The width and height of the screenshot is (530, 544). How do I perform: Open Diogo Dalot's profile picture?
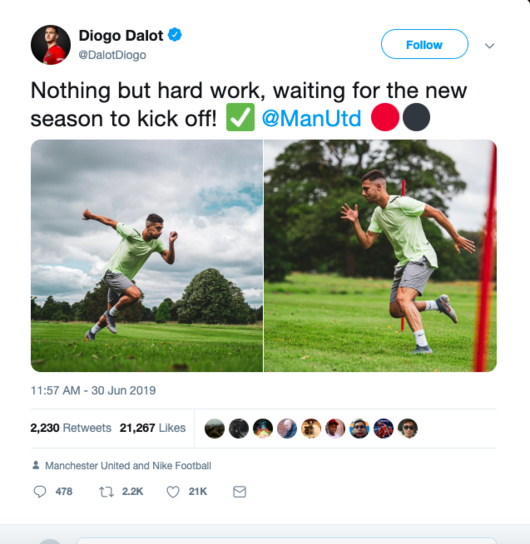[51, 45]
